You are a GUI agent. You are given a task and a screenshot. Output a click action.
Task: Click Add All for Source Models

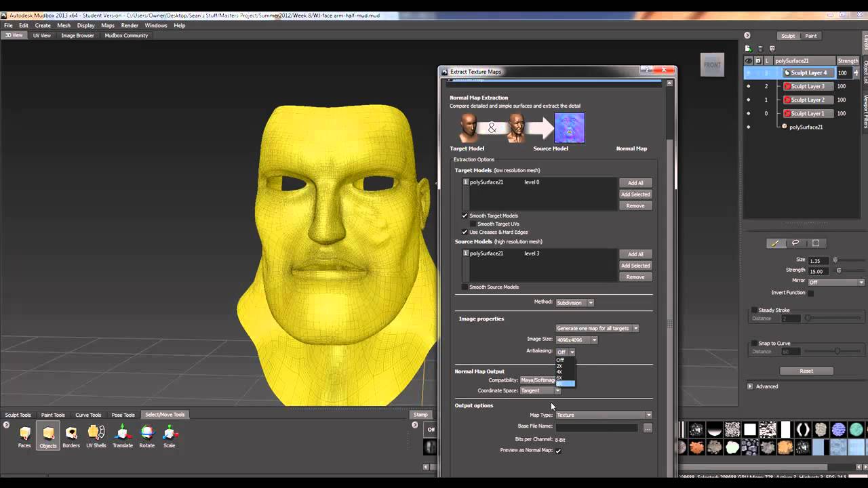[635, 254]
